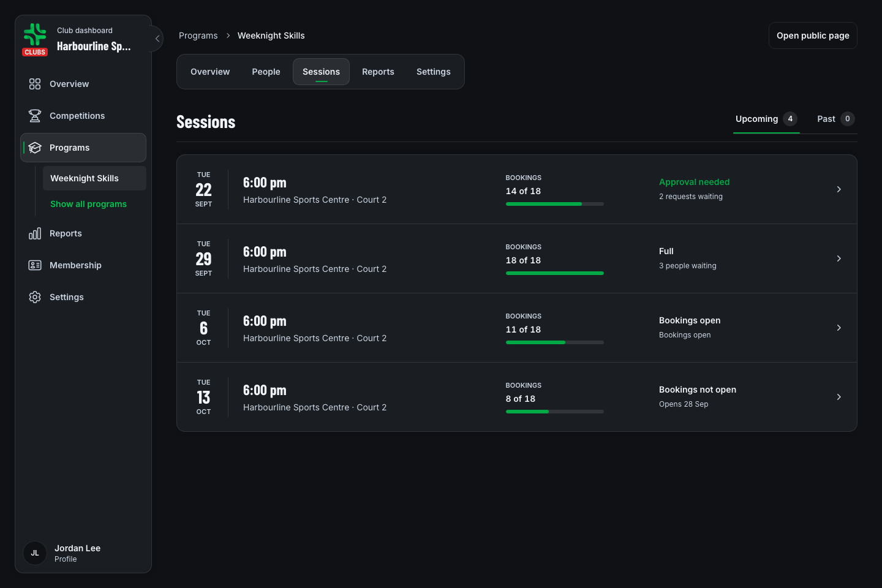Click the Full status label

(666, 251)
